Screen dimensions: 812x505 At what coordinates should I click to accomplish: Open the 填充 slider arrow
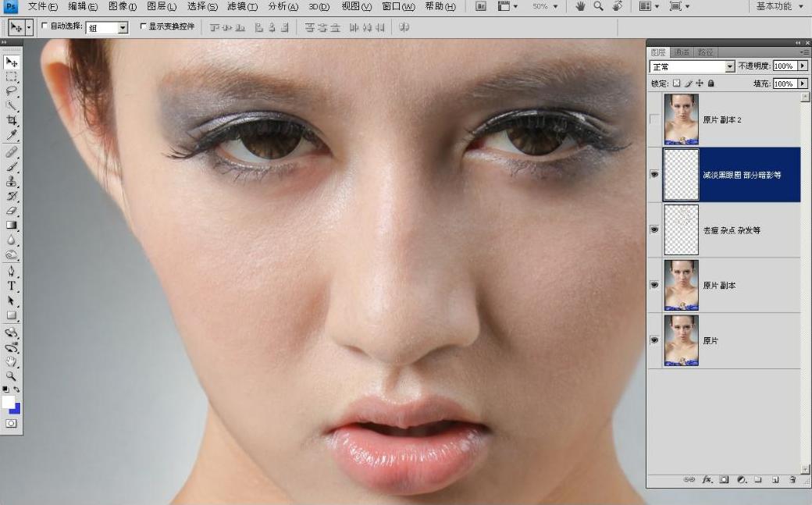(x=803, y=84)
